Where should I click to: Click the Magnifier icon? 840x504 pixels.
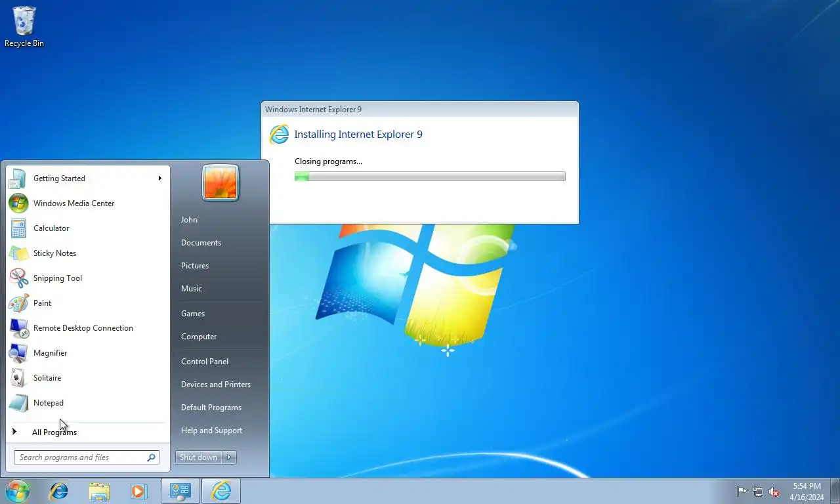[x=18, y=353]
